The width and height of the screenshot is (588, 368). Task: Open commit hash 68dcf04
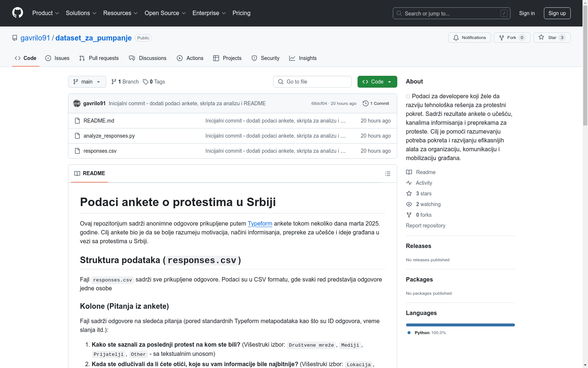pos(319,103)
